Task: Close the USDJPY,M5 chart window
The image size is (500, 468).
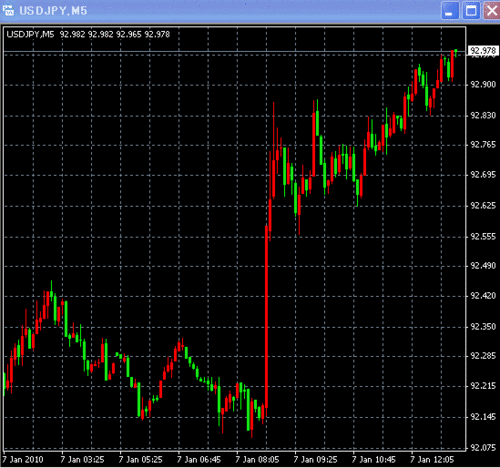Action: pyautogui.click(x=492, y=11)
